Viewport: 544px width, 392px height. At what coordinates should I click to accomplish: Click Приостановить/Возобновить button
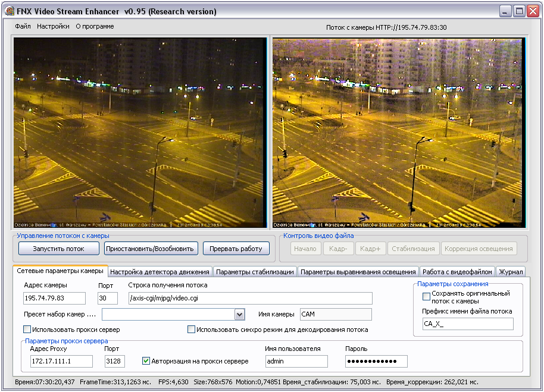click(x=150, y=249)
